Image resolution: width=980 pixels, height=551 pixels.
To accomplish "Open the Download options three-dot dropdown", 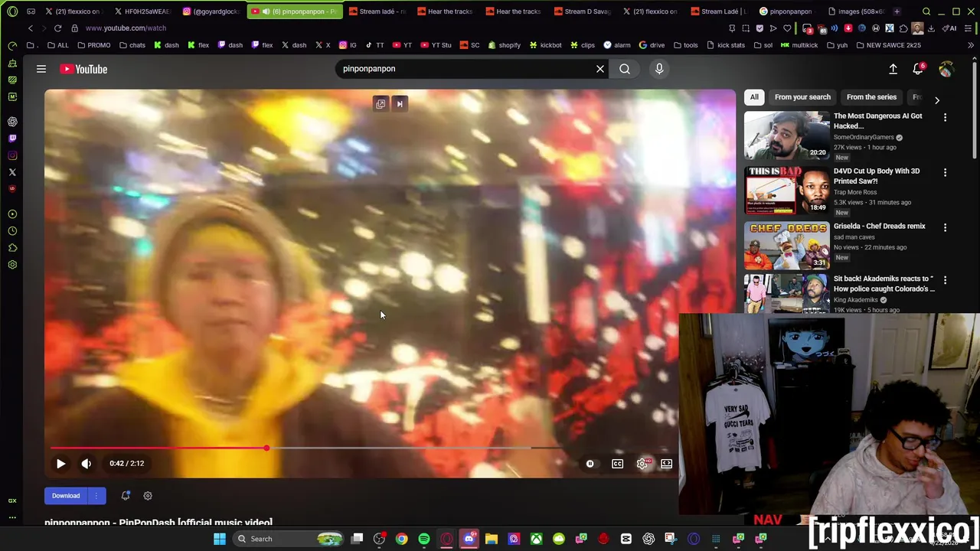I will click(x=96, y=496).
